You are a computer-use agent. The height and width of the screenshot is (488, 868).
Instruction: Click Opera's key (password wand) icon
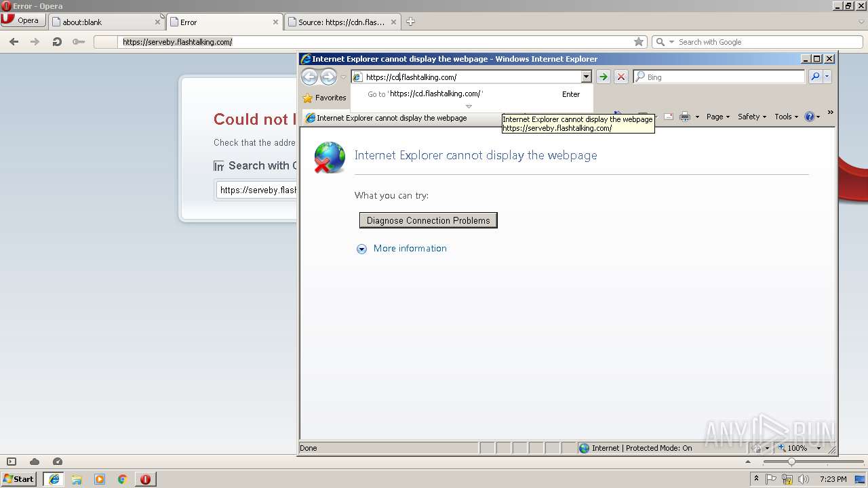79,42
